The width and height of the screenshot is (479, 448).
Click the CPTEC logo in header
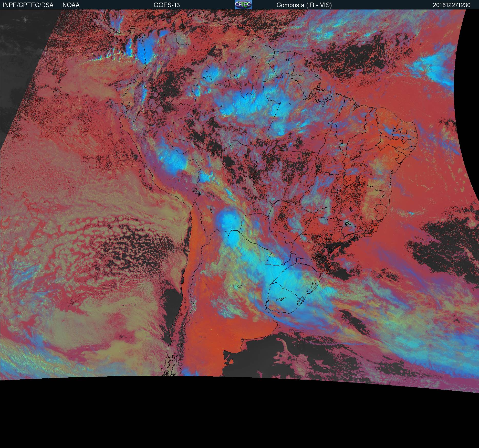tap(243, 5)
